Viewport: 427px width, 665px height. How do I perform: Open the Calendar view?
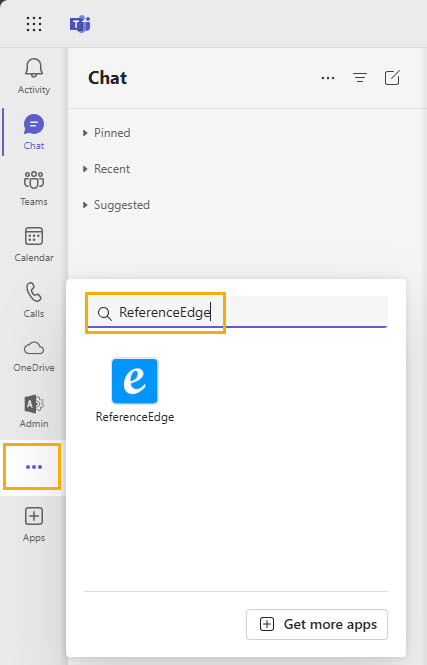[34, 244]
